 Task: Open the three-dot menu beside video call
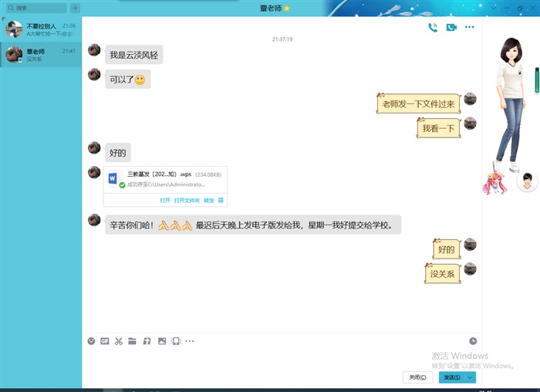coord(469,28)
